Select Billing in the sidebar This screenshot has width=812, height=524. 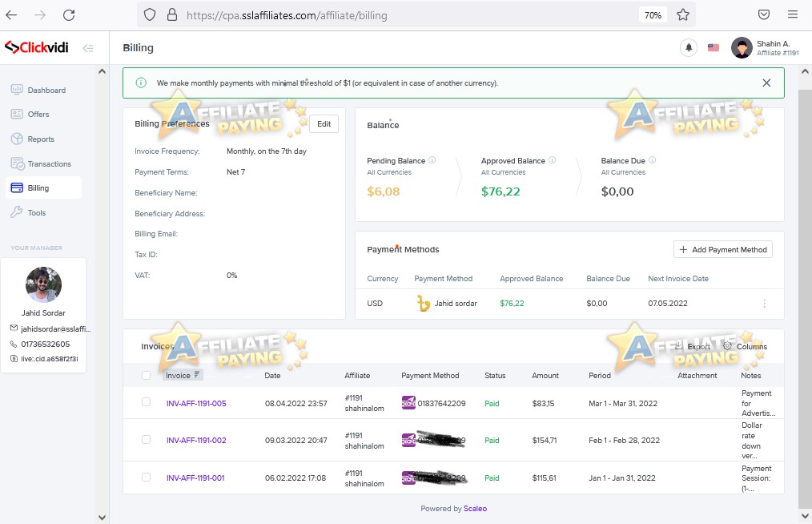pyautogui.click(x=44, y=187)
